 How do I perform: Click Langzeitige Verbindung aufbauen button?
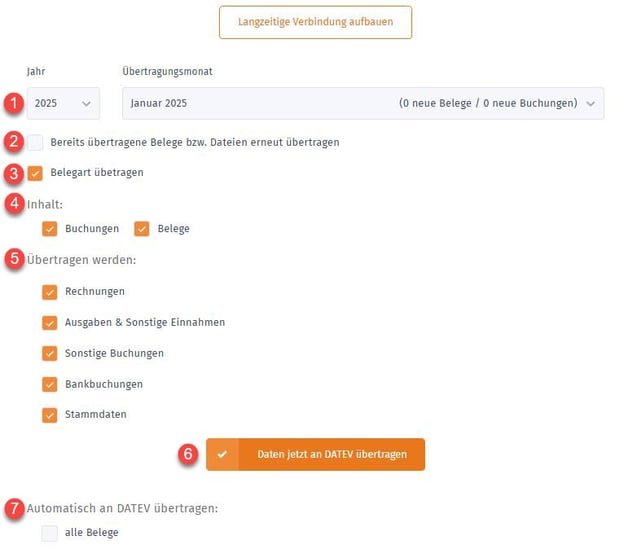click(315, 22)
